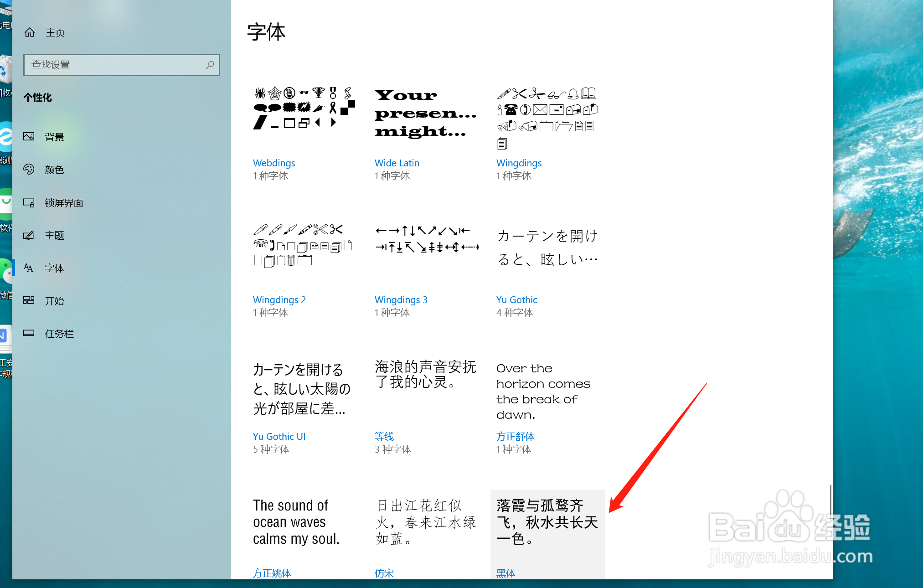
Task: Open the Wingdings 3 font entry
Action: coord(401,300)
